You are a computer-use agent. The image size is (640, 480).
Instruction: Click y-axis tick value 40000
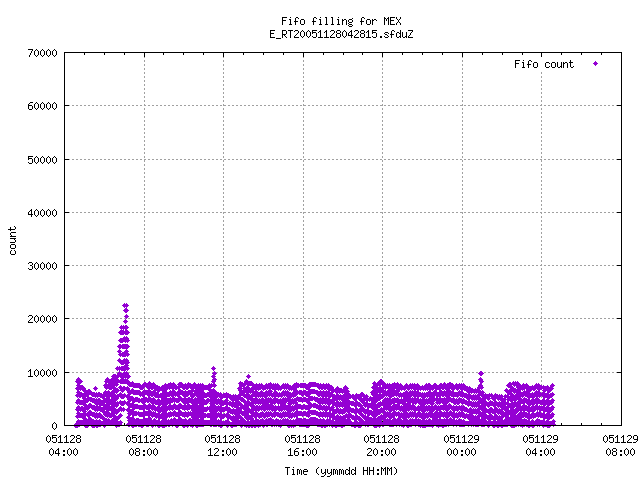42,213
